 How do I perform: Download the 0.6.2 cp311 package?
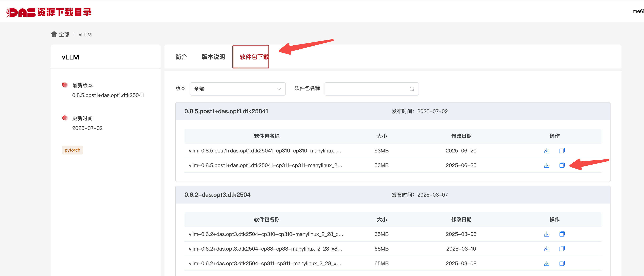click(x=547, y=263)
